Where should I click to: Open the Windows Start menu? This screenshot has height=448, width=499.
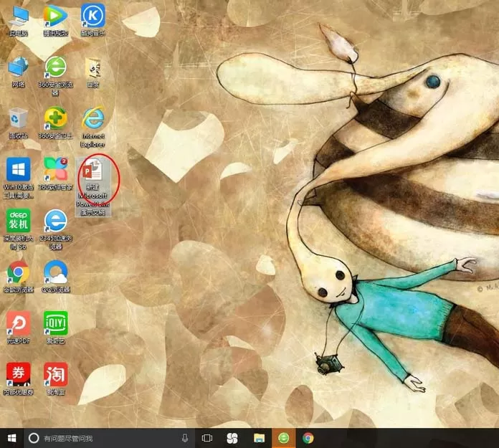11,438
